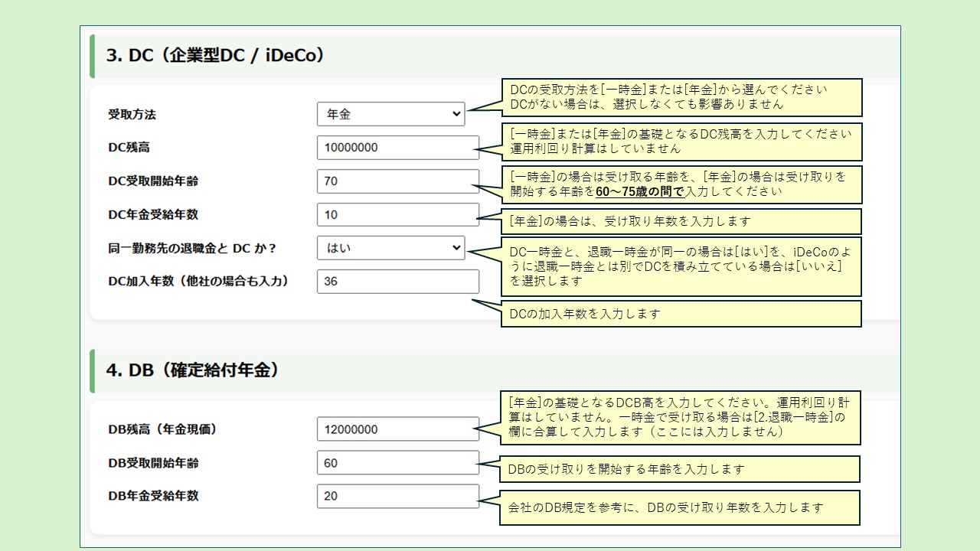The width and height of the screenshot is (980, 551).
Task: Click the callout explaining DC受取方法 selection
Action: click(x=681, y=97)
